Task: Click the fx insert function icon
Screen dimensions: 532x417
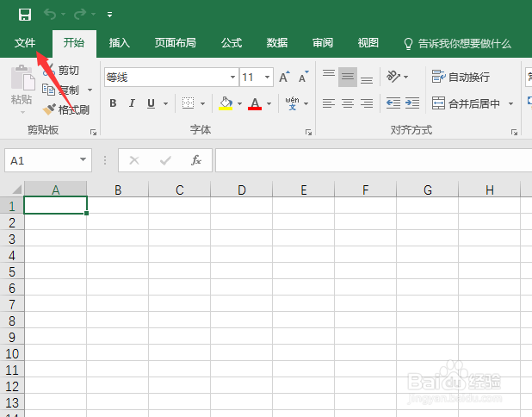Action: [196, 160]
